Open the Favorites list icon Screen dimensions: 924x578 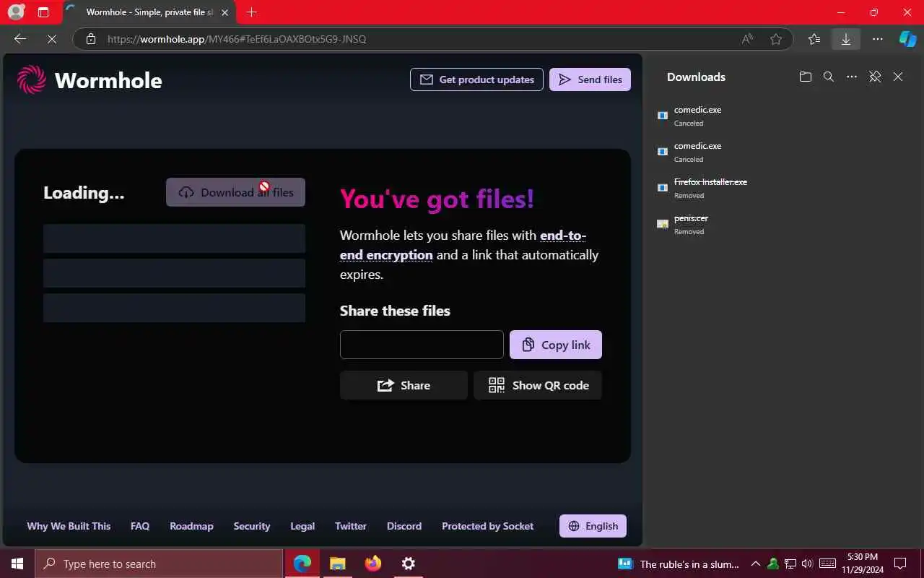click(x=814, y=39)
